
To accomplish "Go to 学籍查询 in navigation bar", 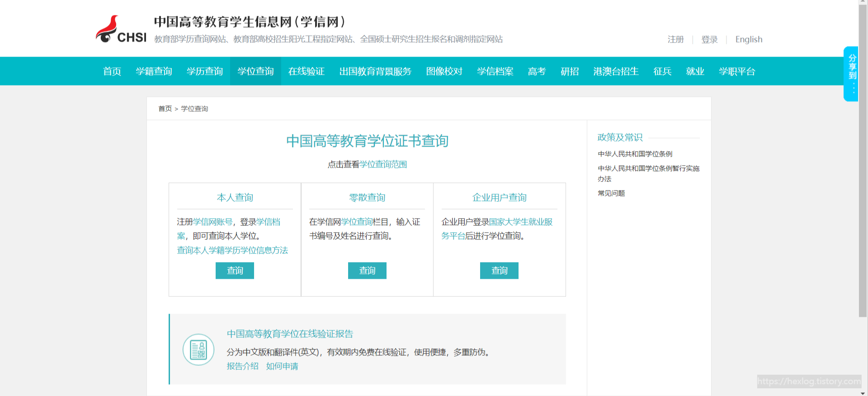I will click(x=154, y=71).
